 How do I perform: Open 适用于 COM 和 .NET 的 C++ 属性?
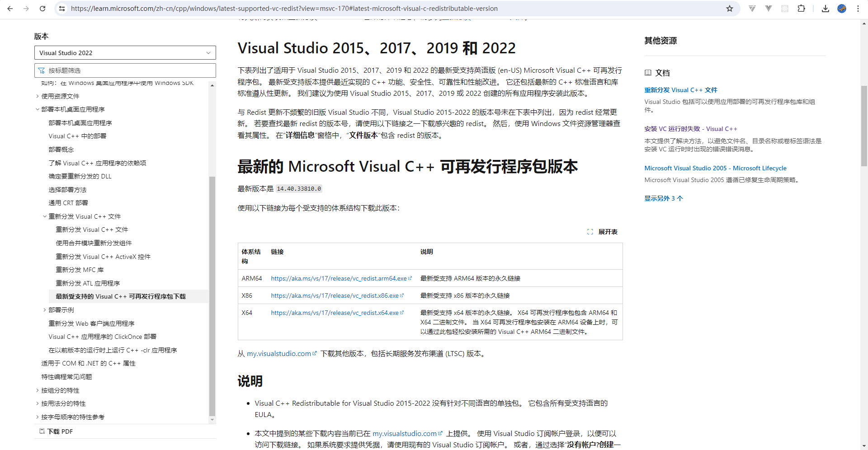(88, 363)
